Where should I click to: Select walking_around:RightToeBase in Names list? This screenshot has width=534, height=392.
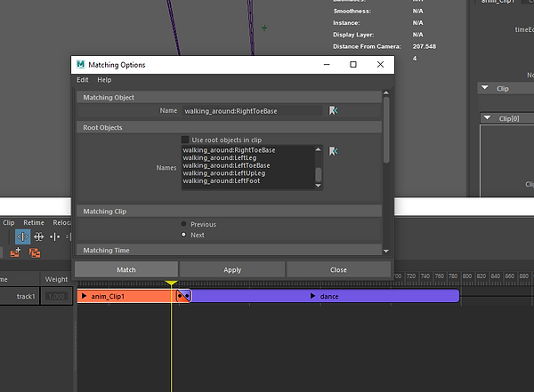tap(229, 150)
